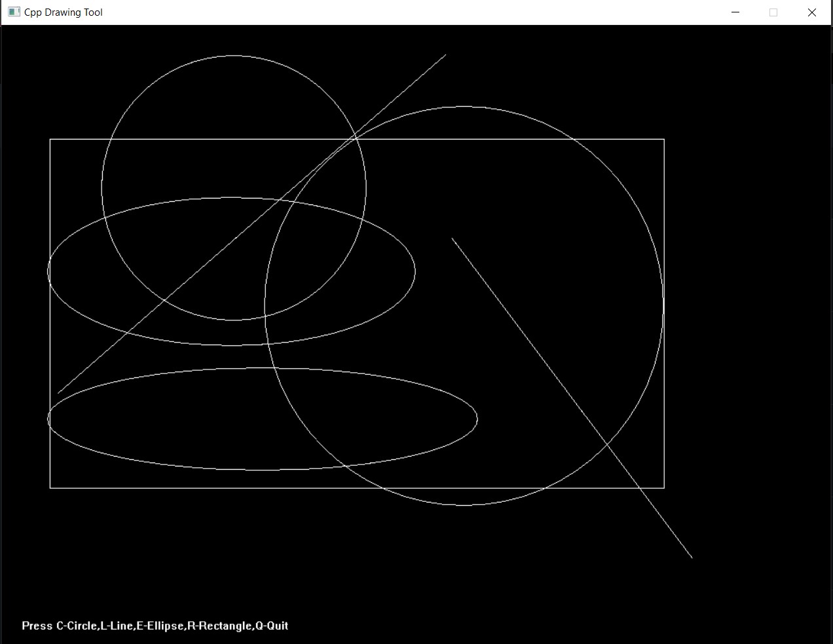Click the 'Press C-Circle,L-Line,E-Ellipse,R-Rectangle,Q-Quit' instruction text
The width and height of the screenshot is (833, 644).
155,626
